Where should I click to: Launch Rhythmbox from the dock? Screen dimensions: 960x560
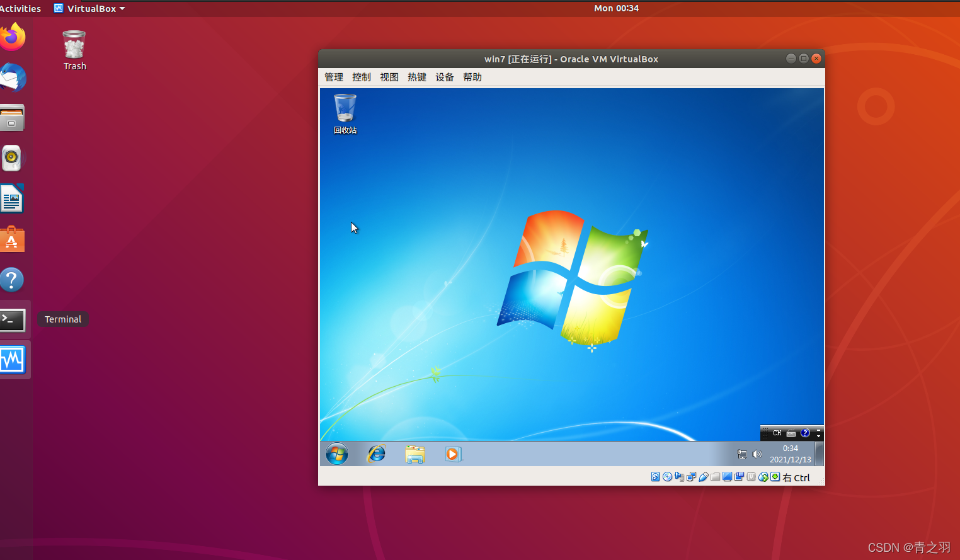(12, 158)
